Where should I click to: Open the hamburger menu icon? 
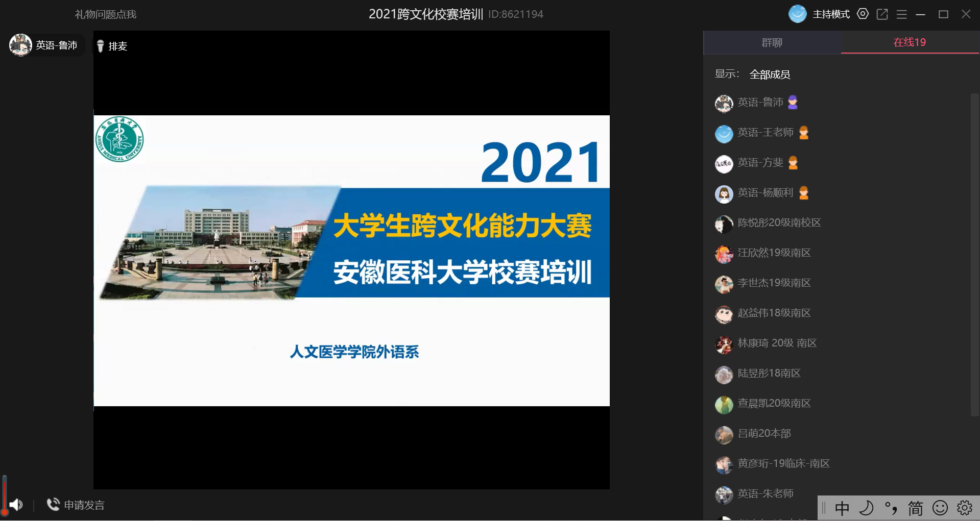(901, 14)
